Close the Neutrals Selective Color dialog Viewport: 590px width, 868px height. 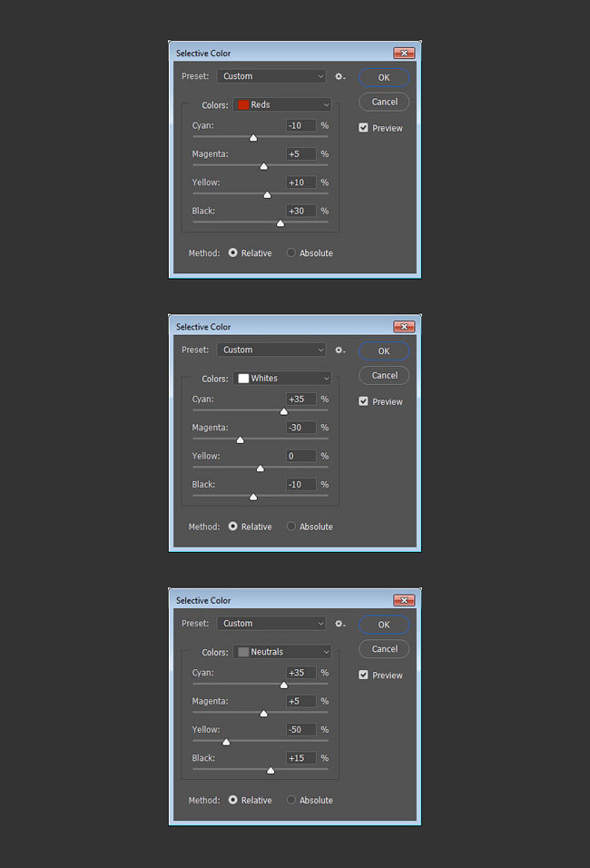pos(404,600)
